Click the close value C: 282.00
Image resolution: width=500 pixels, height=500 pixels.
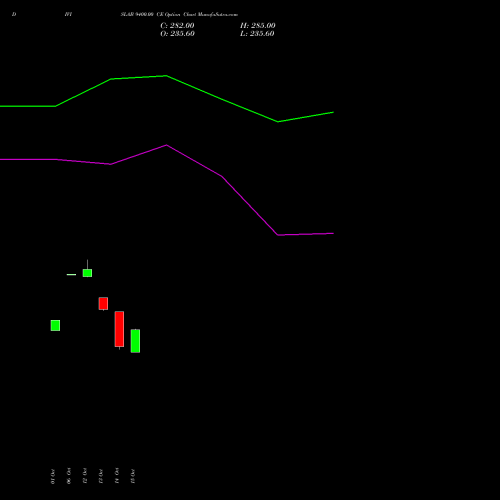click(x=177, y=26)
